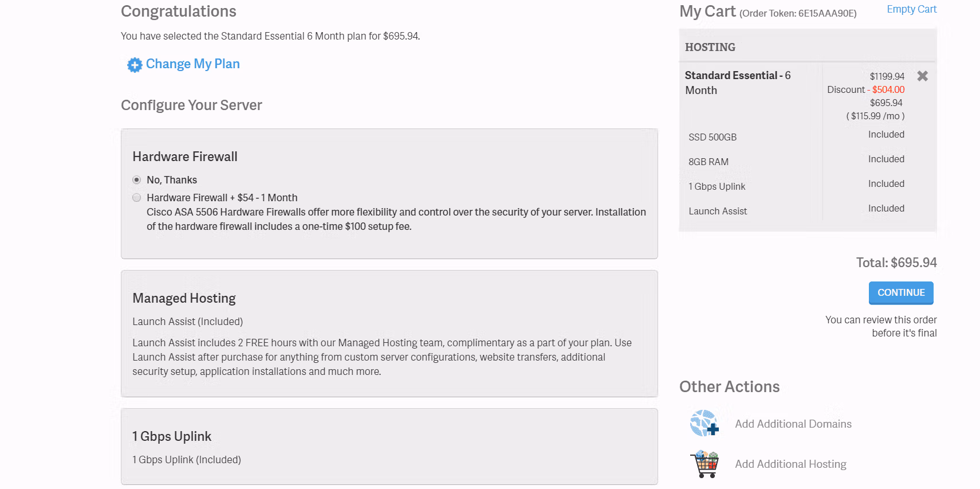Click the HOSTING header in the cart
980x489 pixels.
click(x=710, y=47)
